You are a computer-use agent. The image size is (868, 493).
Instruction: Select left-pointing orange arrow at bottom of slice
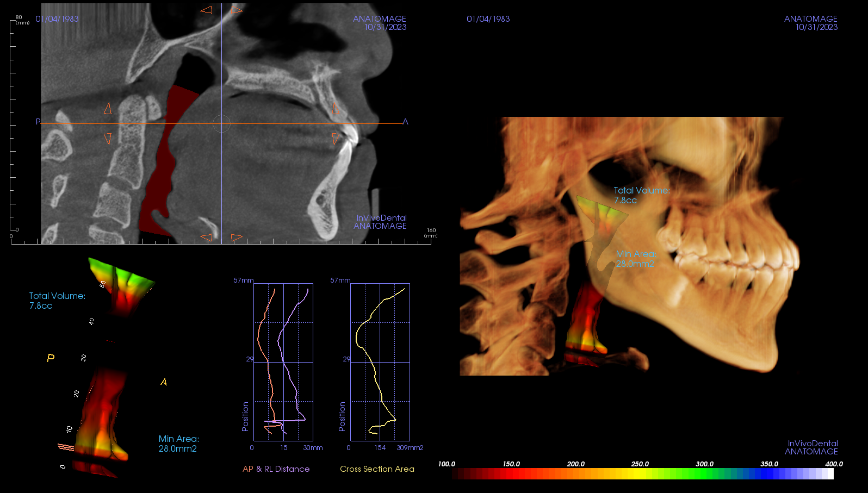click(207, 237)
